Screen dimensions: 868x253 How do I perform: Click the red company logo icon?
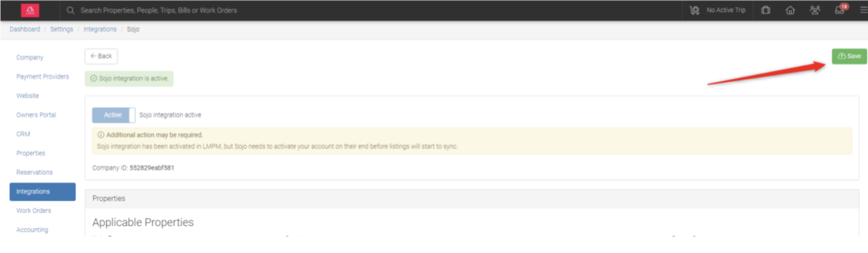tap(30, 10)
